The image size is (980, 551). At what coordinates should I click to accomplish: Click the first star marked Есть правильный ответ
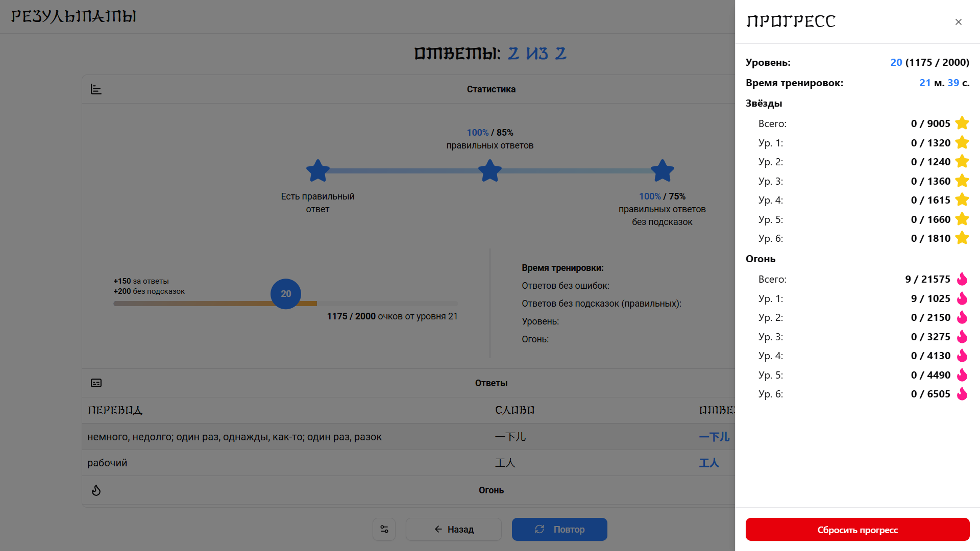317,170
